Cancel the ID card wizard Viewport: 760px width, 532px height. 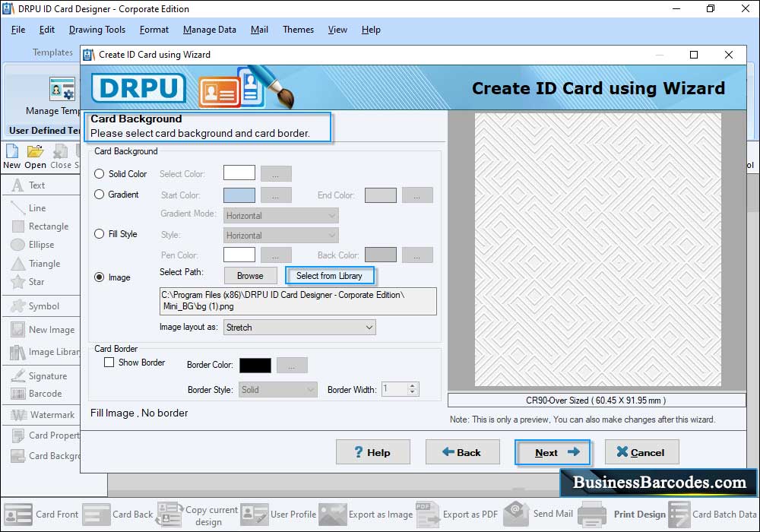coord(641,452)
